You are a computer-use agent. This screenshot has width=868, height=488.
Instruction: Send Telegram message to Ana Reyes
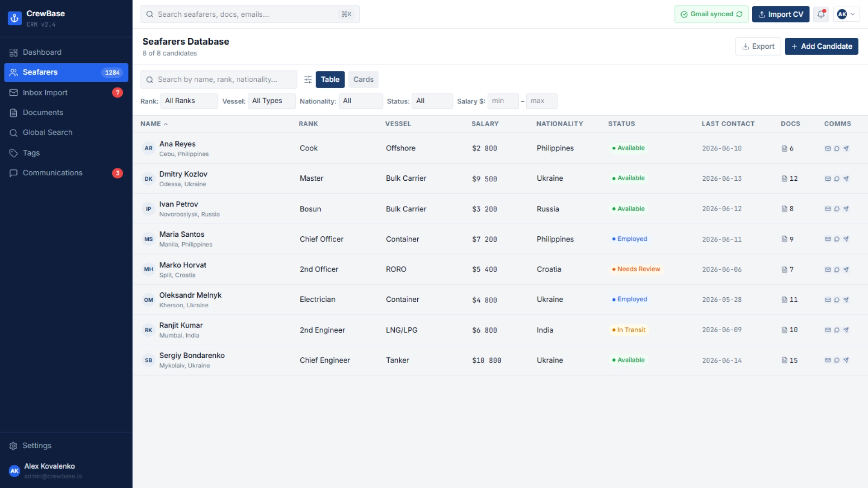(x=846, y=148)
